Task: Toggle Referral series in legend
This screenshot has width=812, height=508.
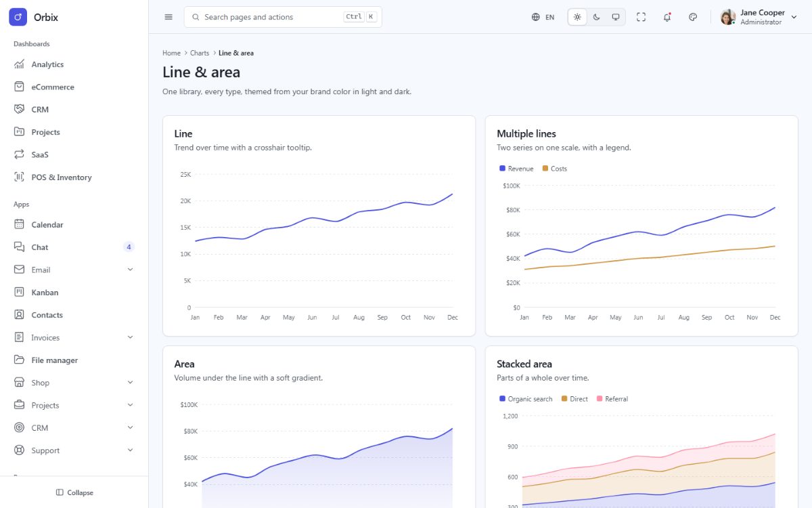Action: (612, 399)
